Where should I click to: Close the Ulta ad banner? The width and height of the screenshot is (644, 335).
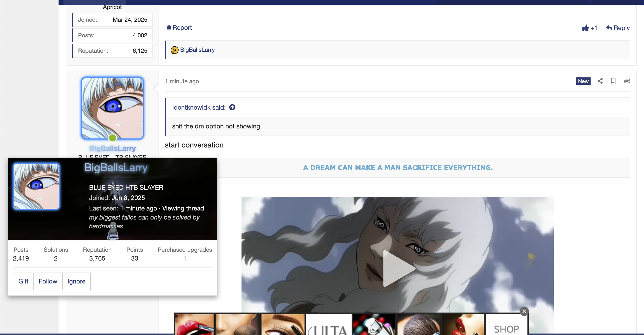[524, 311]
